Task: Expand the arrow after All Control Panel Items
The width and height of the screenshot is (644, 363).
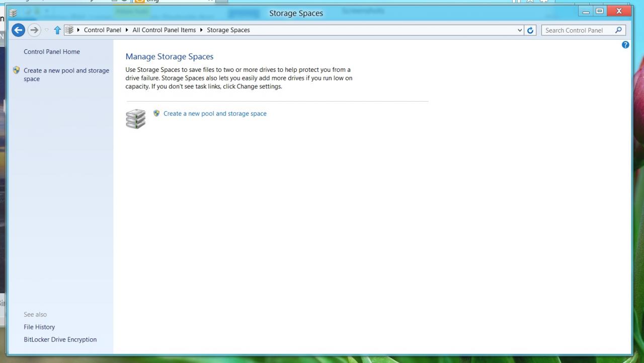Action: (201, 30)
